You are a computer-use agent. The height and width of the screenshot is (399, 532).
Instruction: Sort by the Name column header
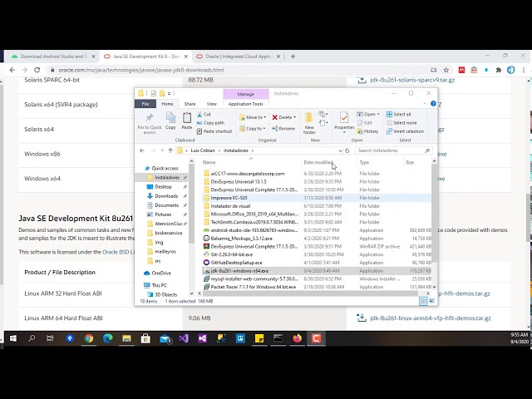click(209, 163)
